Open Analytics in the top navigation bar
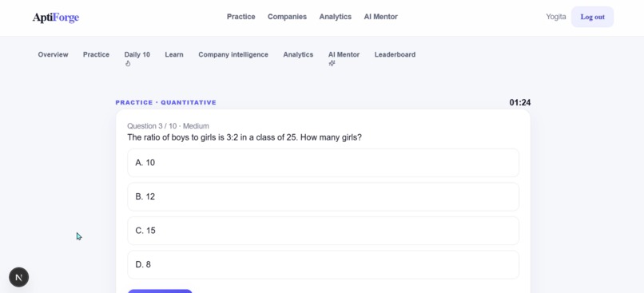The image size is (644, 293). [335, 17]
